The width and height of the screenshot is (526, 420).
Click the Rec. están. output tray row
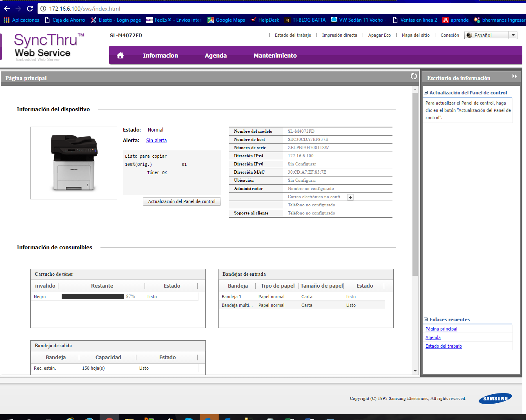tap(115, 368)
